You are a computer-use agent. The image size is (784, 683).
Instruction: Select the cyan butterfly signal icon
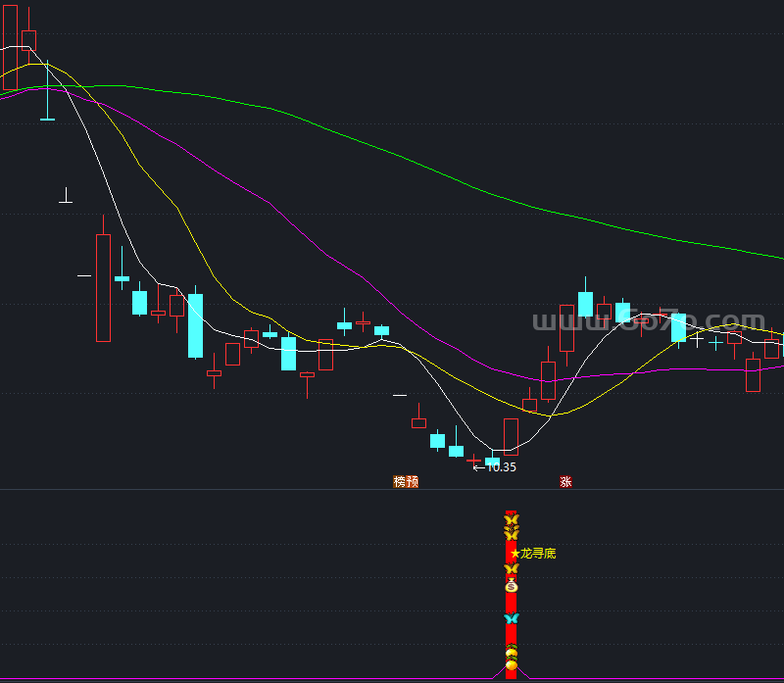click(x=511, y=618)
